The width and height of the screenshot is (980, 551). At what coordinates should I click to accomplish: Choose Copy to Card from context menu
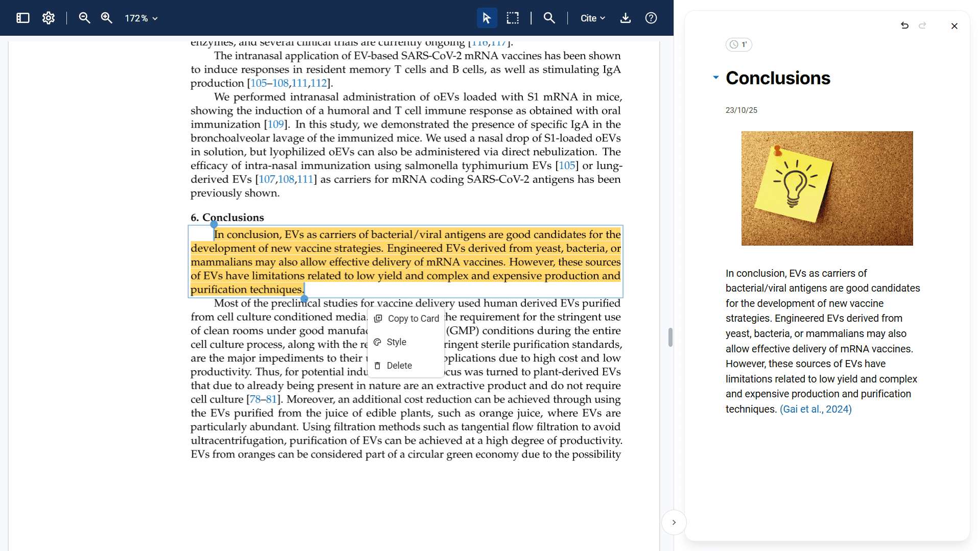coord(407,319)
